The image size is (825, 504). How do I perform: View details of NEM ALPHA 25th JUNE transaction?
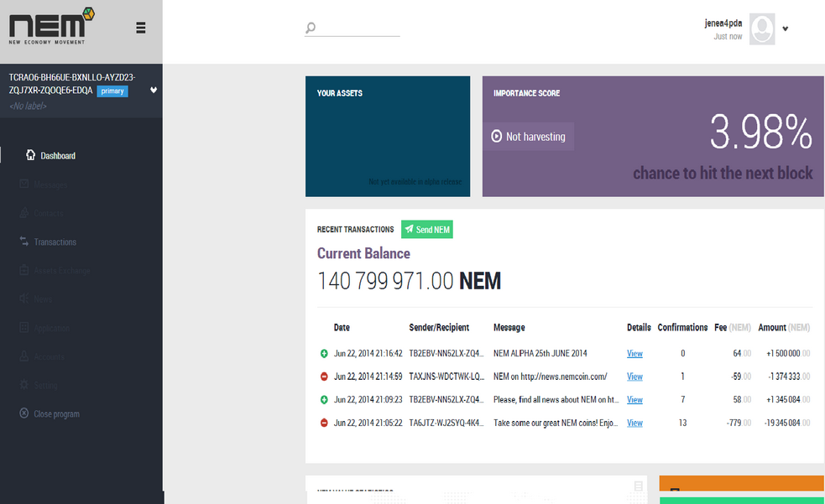pyautogui.click(x=634, y=354)
